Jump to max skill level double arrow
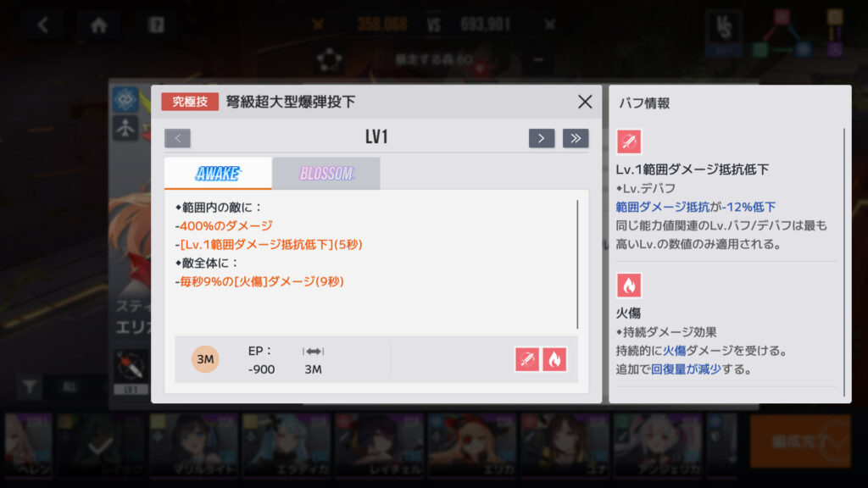The width and height of the screenshot is (868, 488). tap(576, 138)
